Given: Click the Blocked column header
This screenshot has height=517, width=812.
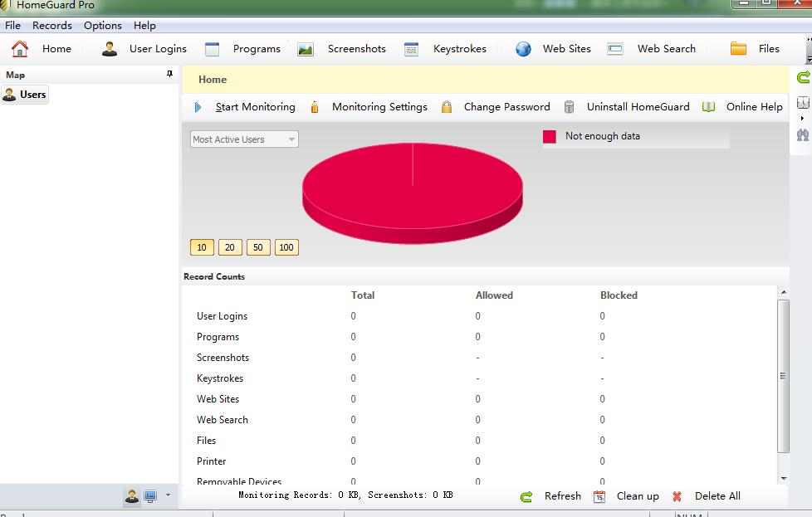Looking at the screenshot, I should [x=619, y=295].
